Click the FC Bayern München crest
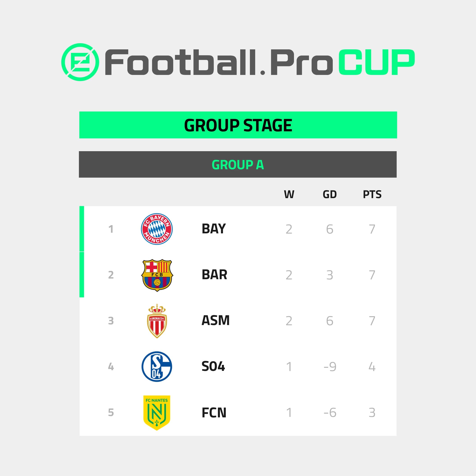Image resolution: width=476 pixels, height=476 pixels. [x=157, y=229]
